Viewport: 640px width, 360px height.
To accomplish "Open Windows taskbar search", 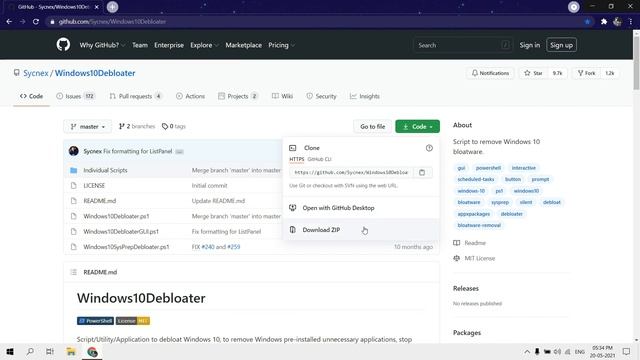I will pos(30,351).
